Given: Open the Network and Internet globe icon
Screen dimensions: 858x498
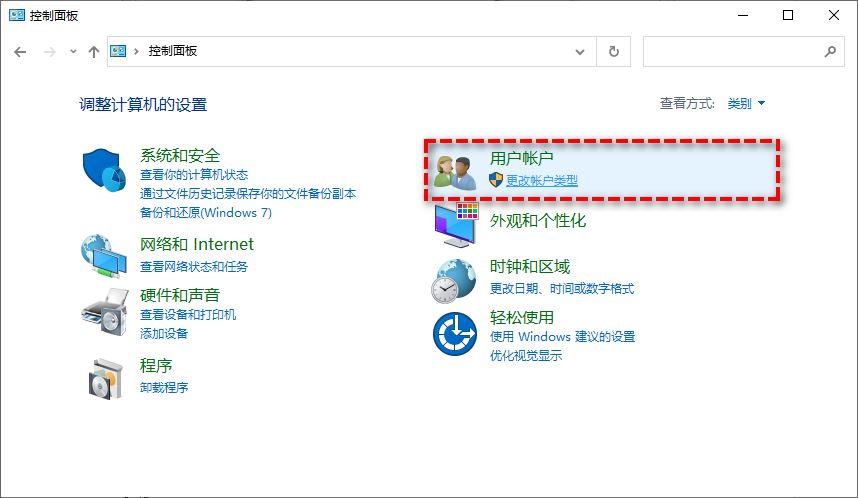Looking at the screenshot, I should pos(105,255).
